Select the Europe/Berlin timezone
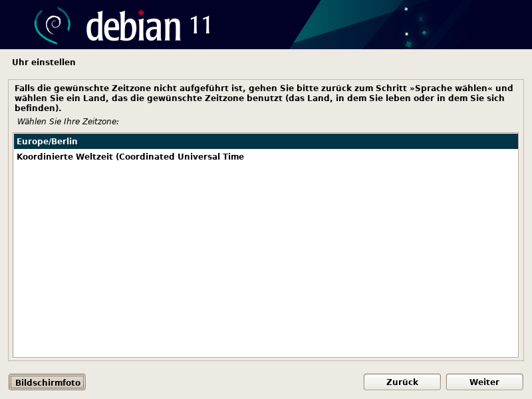This screenshot has width=532, height=399. click(x=265, y=141)
